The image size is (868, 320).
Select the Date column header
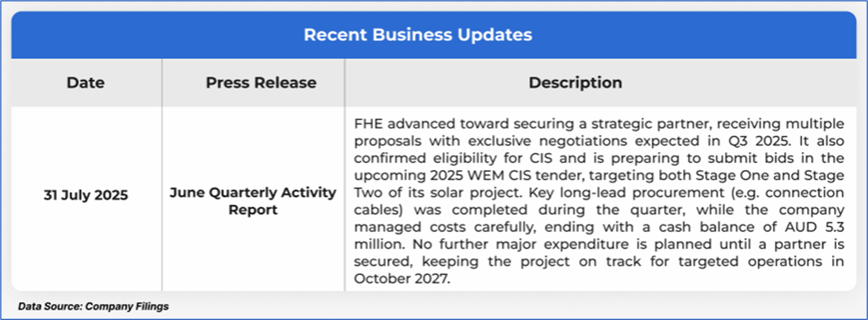point(85,83)
